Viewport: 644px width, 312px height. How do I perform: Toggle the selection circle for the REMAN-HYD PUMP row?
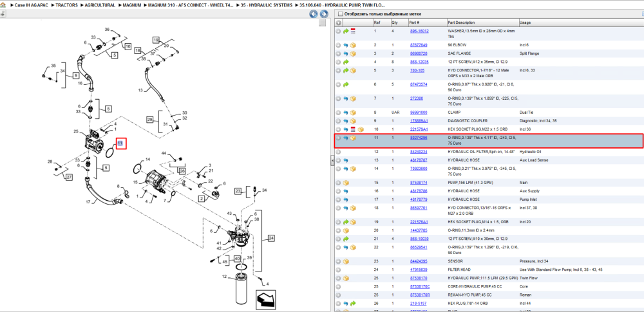tap(339, 295)
